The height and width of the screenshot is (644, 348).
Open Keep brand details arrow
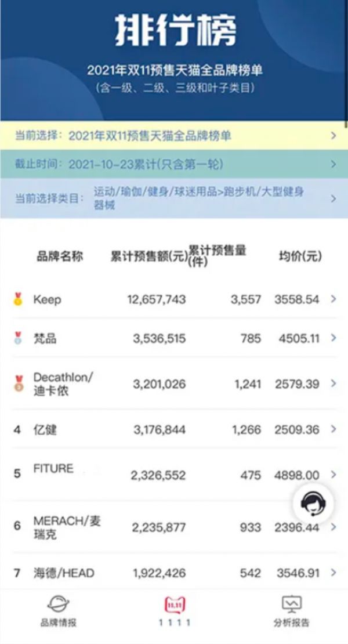(333, 299)
